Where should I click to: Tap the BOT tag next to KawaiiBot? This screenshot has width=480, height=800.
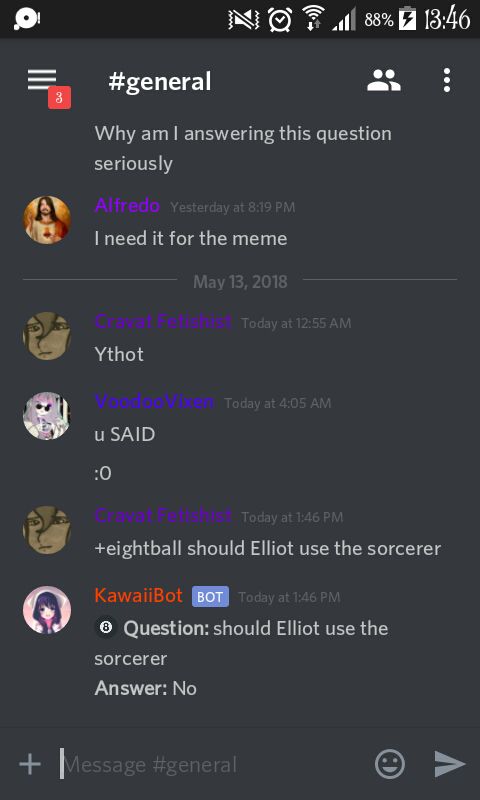point(210,597)
